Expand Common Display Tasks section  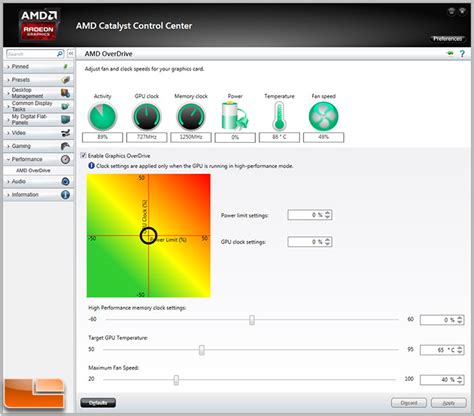coord(8,106)
